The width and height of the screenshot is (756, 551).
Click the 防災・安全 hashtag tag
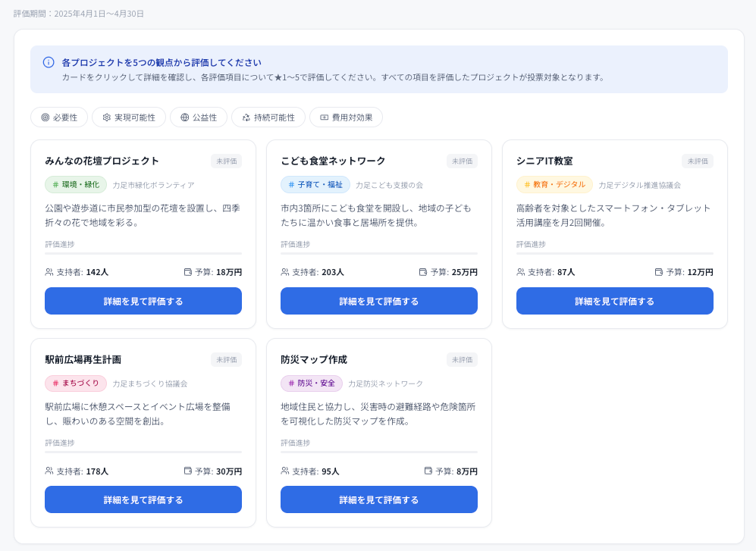(x=312, y=384)
